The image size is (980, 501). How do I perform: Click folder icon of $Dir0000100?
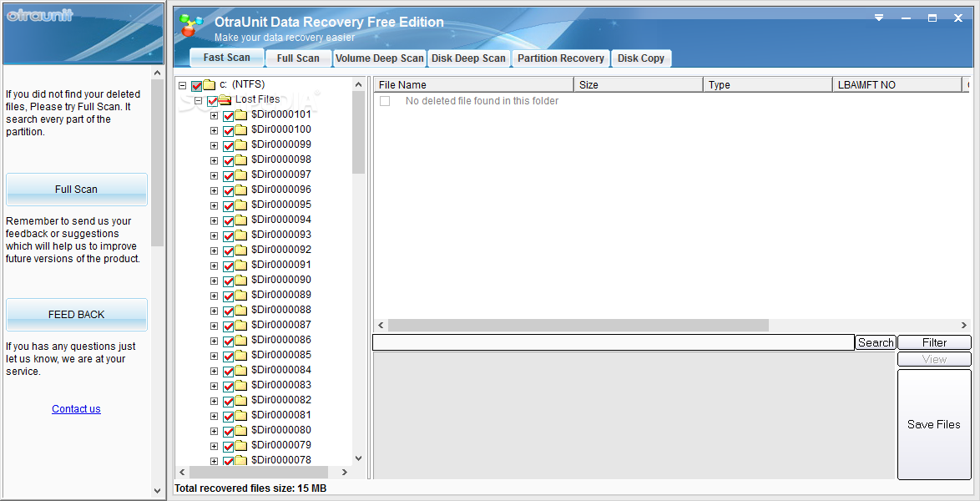(241, 129)
